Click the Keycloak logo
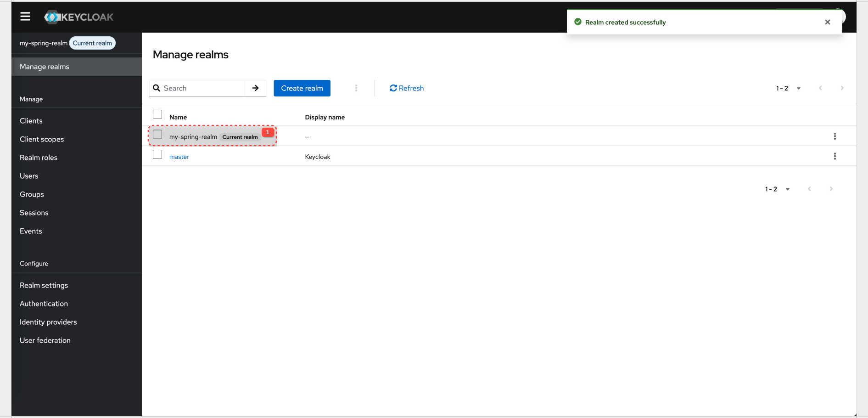The image size is (868, 418). point(78,17)
